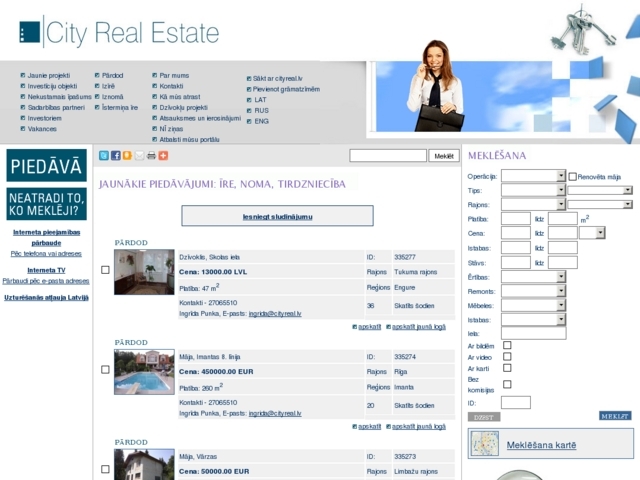Tick the Ar karti checkbox
Image resolution: width=640 pixels, height=480 pixels.
507,368
